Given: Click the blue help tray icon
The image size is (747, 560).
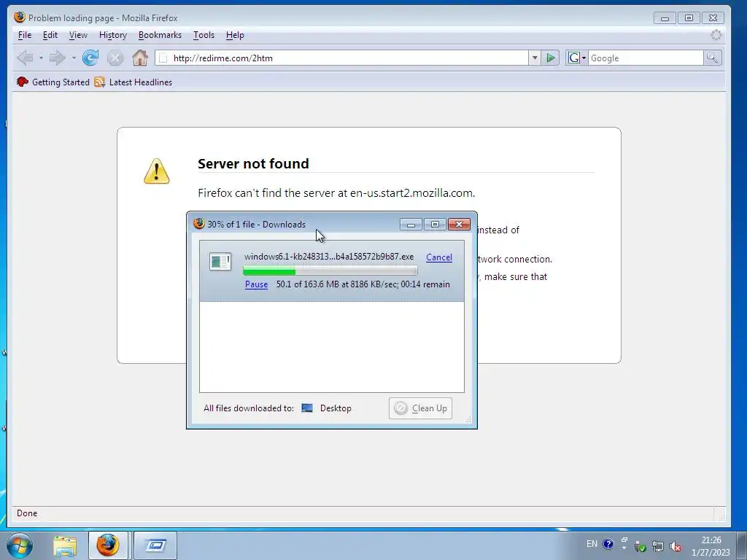Looking at the screenshot, I should tap(608, 544).
